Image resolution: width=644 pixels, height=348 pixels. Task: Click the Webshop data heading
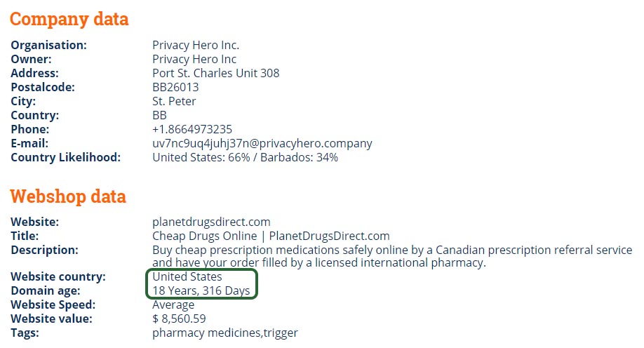(x=68, y=196)
